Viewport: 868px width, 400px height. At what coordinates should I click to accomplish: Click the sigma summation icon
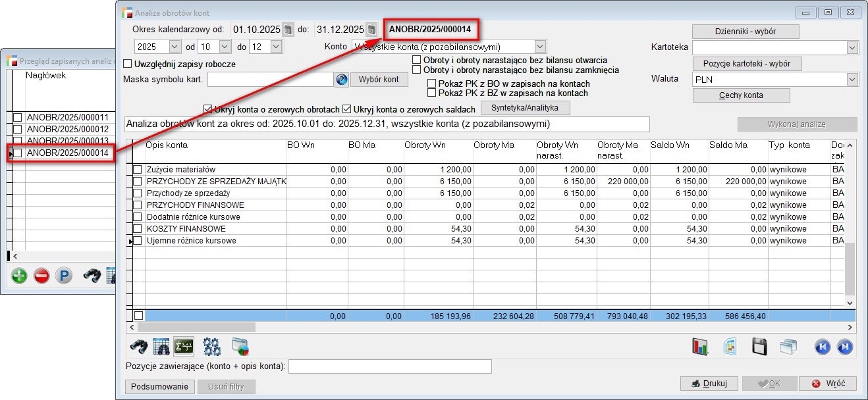183,346
